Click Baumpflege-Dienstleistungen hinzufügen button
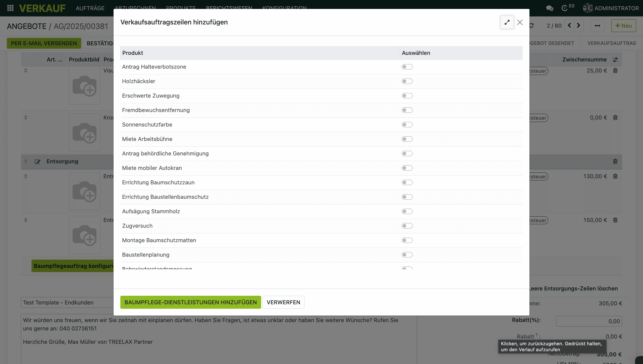This screenshot has width=643, height=364. pyautogui.click(x=191, y=302)
